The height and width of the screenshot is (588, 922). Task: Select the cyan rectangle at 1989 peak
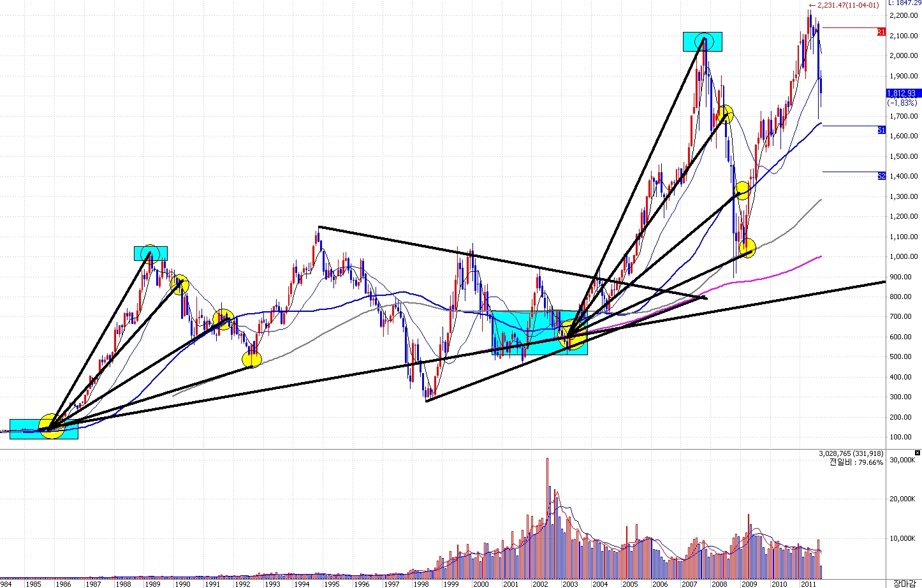(x=150, y=253)
